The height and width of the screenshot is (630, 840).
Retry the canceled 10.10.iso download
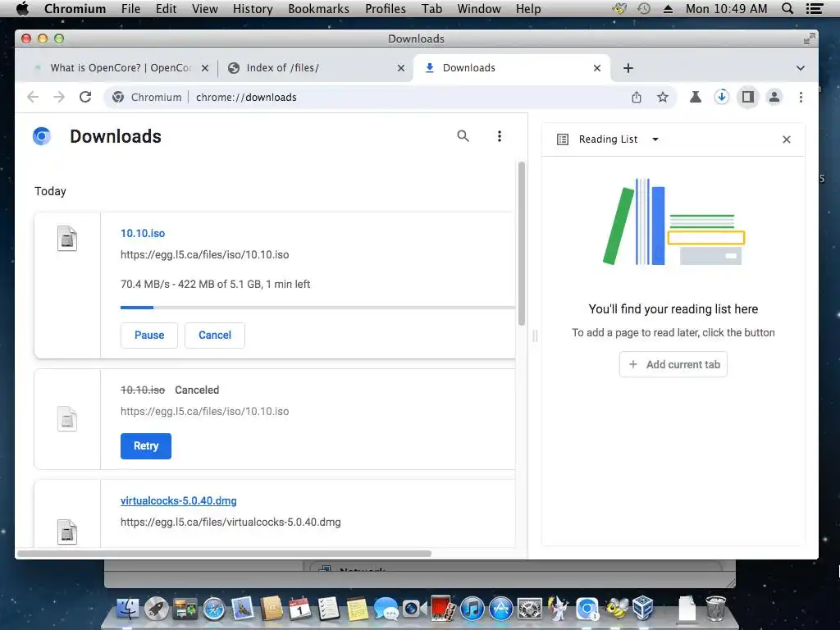(x=146, y=446)
